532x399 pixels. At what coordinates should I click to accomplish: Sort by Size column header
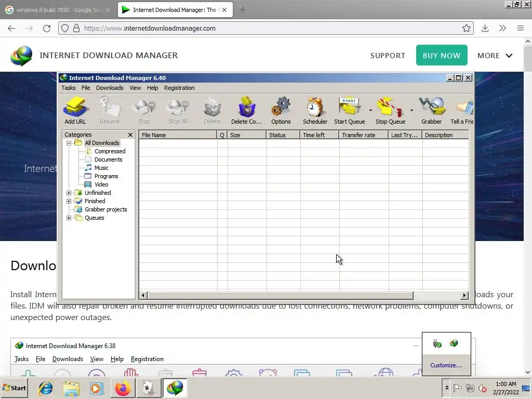(247, 135)
